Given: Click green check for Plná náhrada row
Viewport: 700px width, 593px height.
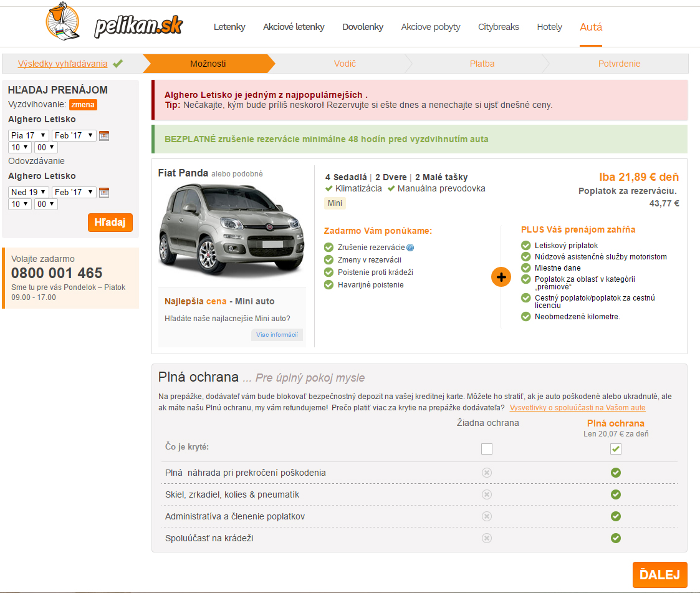Looking at the screenshot, I should coord(616,473).
